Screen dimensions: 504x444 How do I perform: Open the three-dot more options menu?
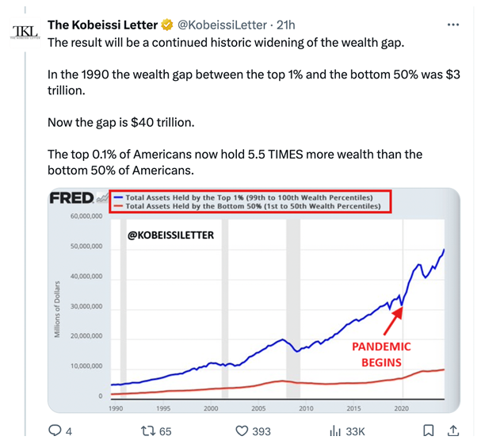tap(453, 25)
